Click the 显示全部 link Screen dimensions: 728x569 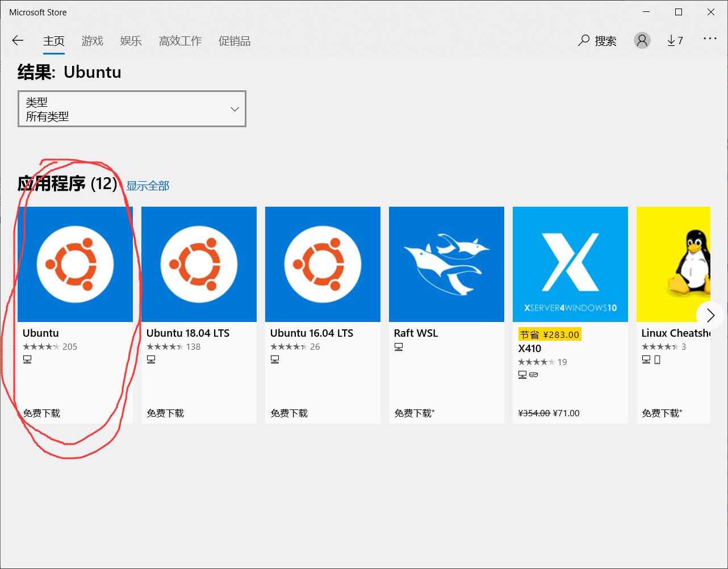(x=148, y=186)
